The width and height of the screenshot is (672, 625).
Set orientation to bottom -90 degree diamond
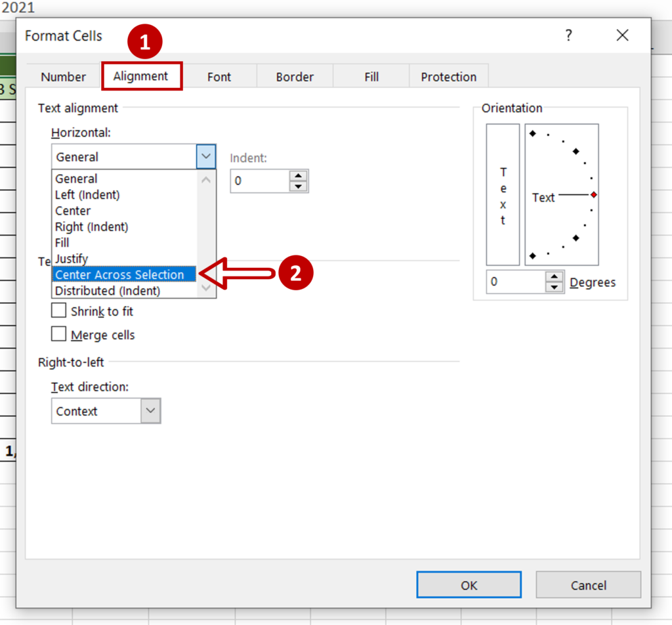(x=532, y=256)
